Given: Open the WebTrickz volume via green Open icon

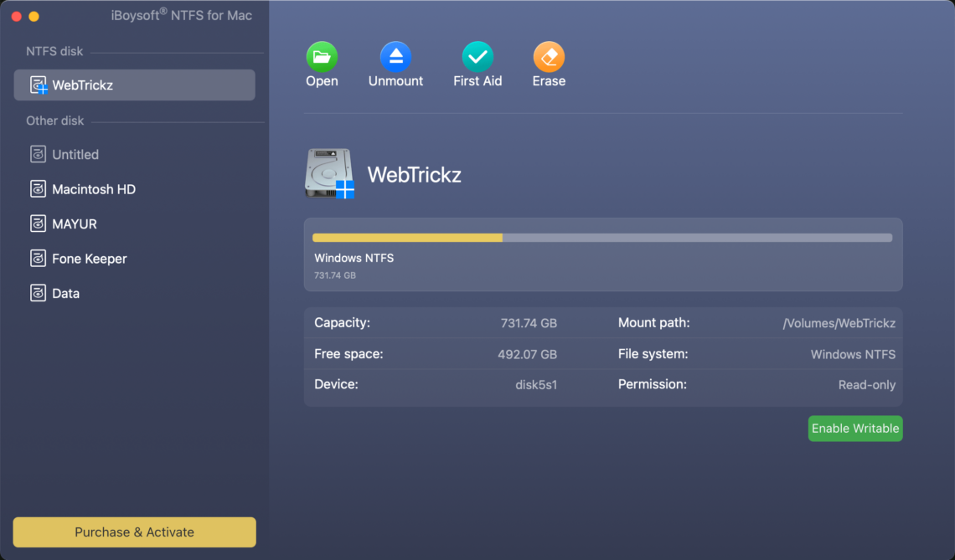Looking at the screenshot, I should [322, 57].
